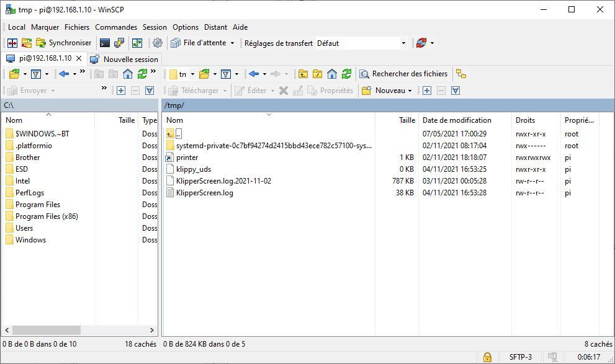Select all local files with plus icon

[x=121, y=91]
